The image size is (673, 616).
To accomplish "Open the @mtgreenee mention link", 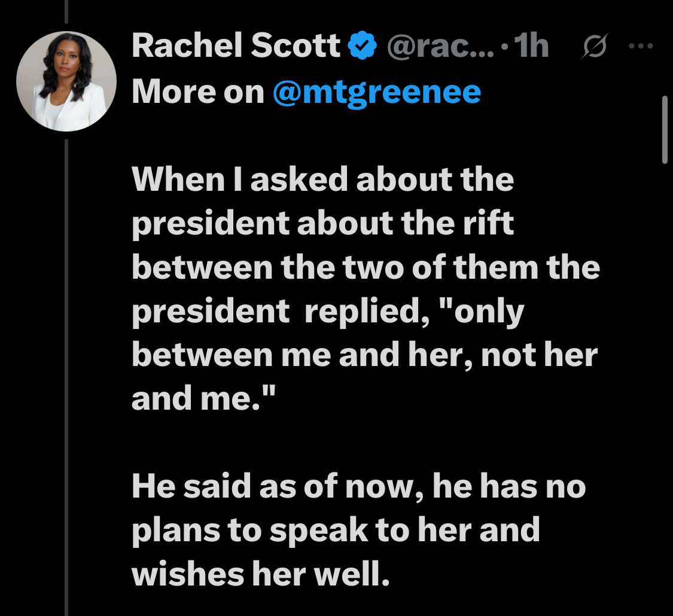I will tap(376, 92).
